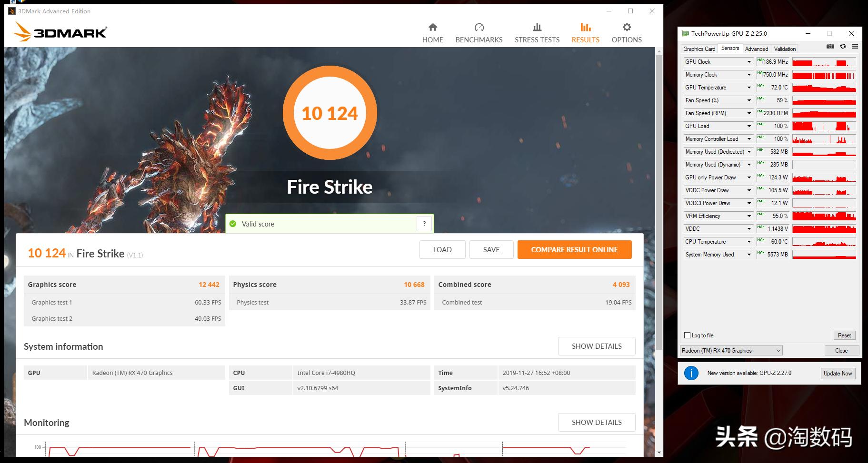The image size is (868, 463).
Task: Click the Graphics test 2 row
Action: [124, 318]
